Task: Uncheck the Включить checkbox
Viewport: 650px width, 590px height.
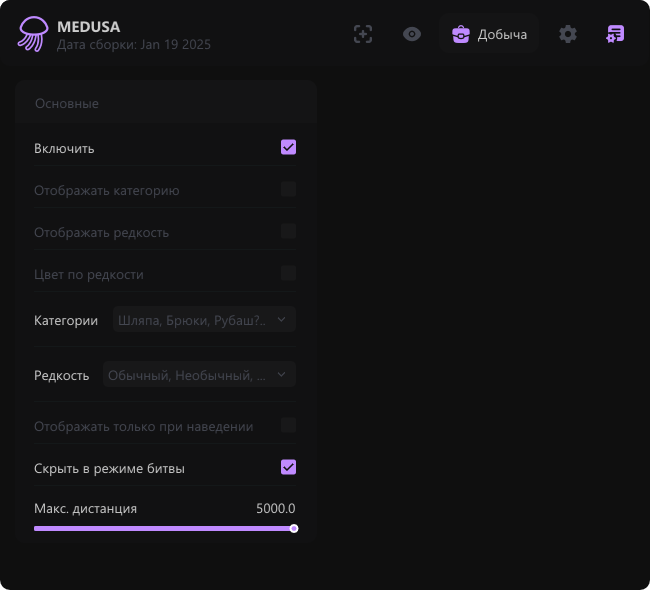Action: click(288, 147)
